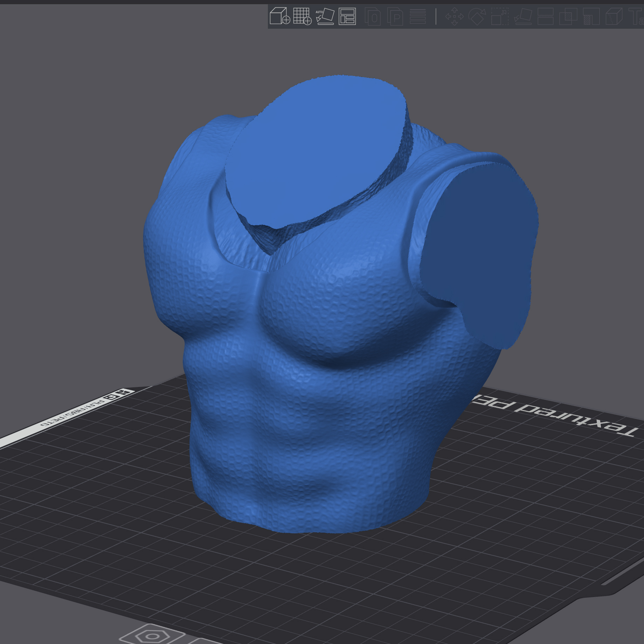Choose the Split to objects icon

coord(373,16)
